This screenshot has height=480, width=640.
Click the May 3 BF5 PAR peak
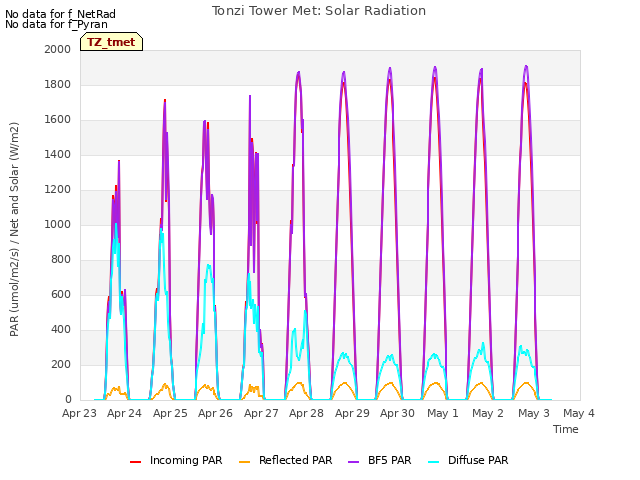[x=526, y=67]
